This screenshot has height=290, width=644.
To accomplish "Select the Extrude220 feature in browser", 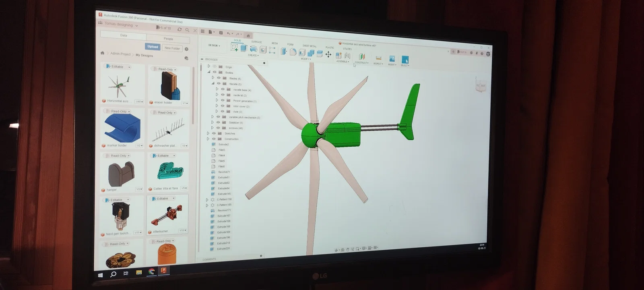I will [223, 249].
